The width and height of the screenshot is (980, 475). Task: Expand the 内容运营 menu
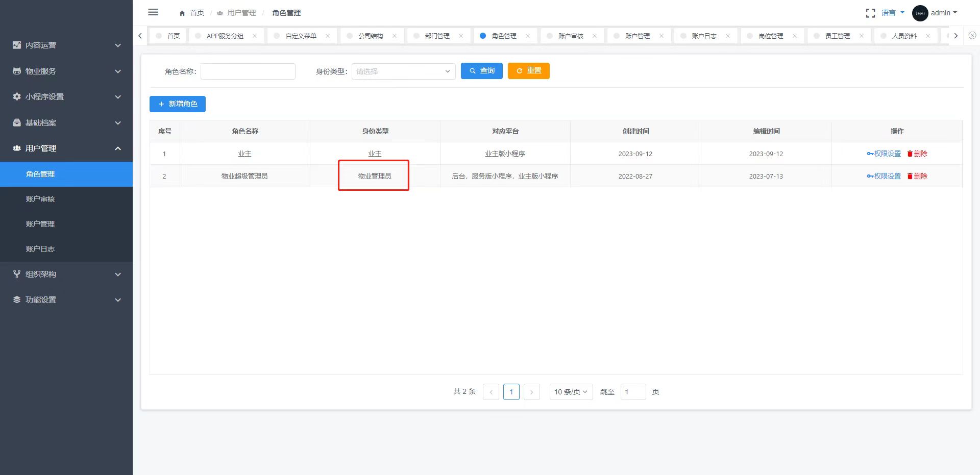(x=118, y=45)
